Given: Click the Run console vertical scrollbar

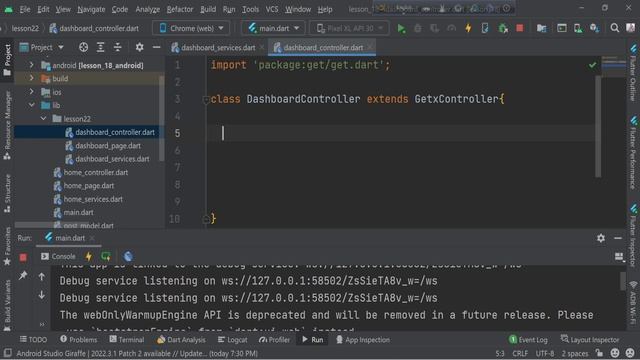Looking at the screenshot, I should 623,282.
